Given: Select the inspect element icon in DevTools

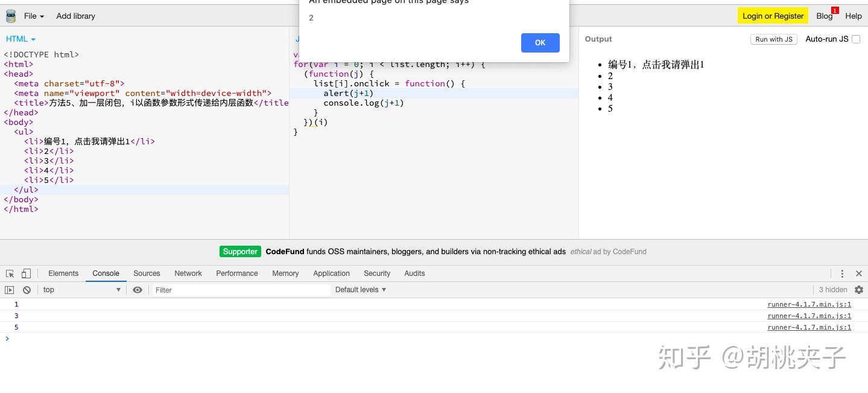Looking at the screenshot, I should click(10, 273).
